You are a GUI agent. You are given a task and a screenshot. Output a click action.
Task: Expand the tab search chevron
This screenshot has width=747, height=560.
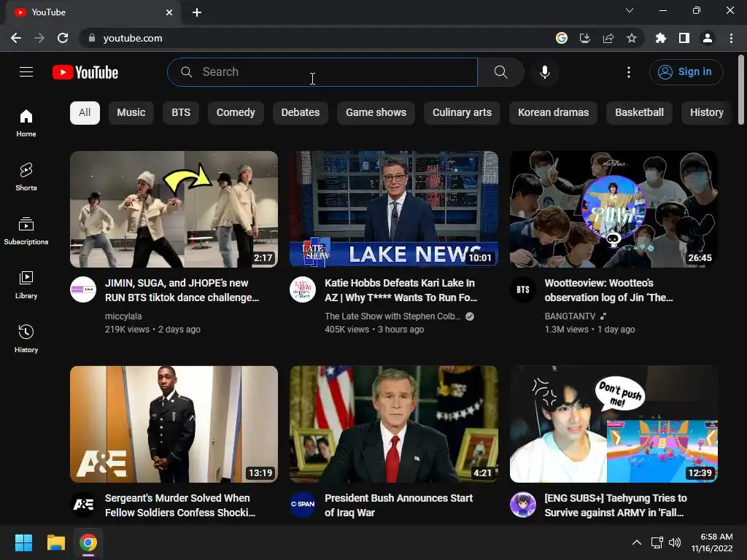(x=630, y=10)
